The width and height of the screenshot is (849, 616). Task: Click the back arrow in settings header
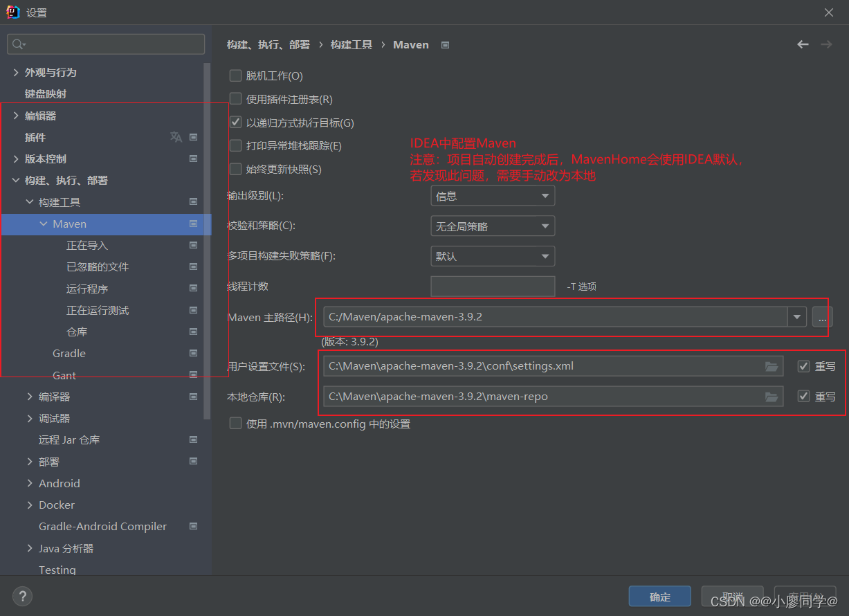802,44
